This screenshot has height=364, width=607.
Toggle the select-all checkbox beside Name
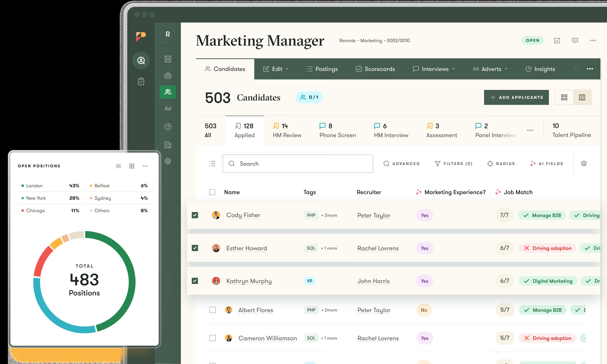tap(212, 192)
